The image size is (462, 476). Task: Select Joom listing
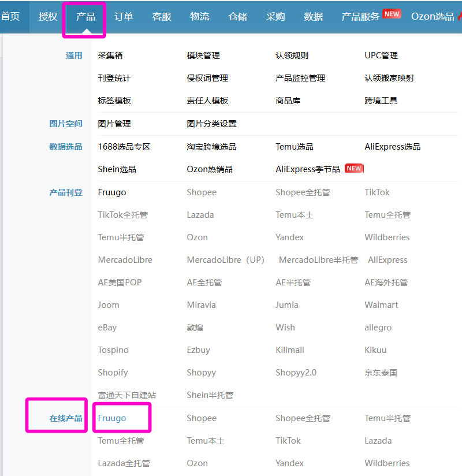pos(109,305)
